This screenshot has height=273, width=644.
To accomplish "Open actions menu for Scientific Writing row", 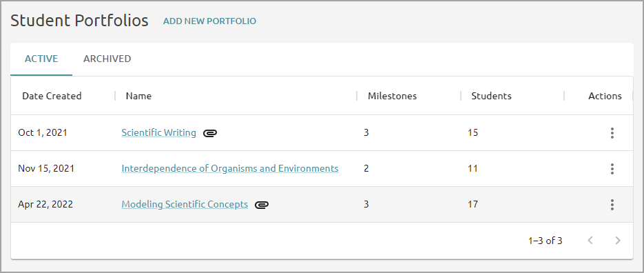I will click(x=612, y=133).
